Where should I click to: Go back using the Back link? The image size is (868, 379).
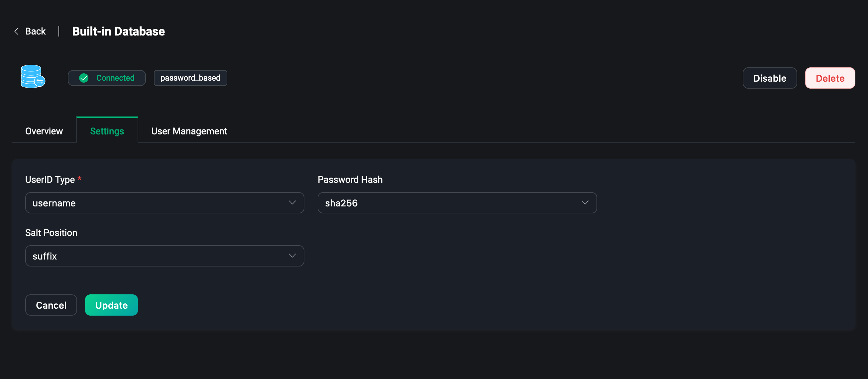point(35,31)
